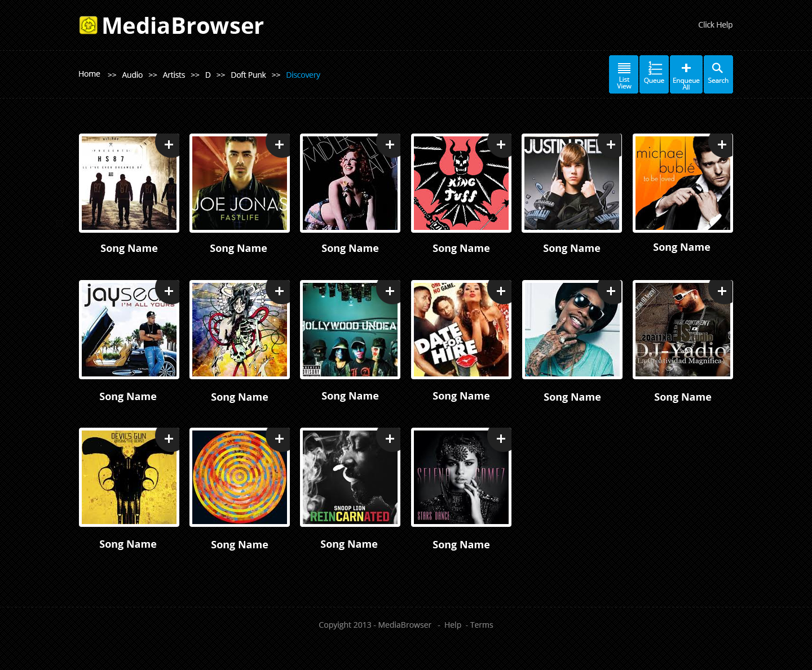Add the skeleton anime artwork album to queue
The height and width of the screenshot is (670, 812).
click(x=279, y=291)
